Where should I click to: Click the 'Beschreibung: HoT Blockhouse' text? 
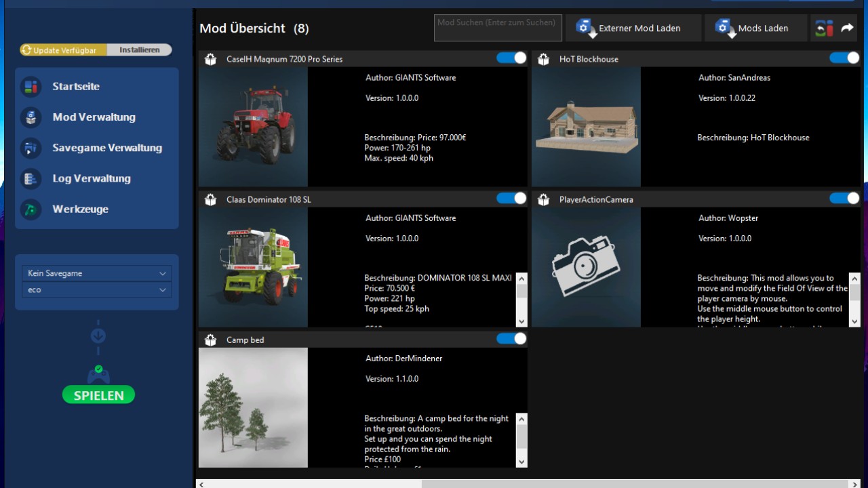(x=753, y=138)
